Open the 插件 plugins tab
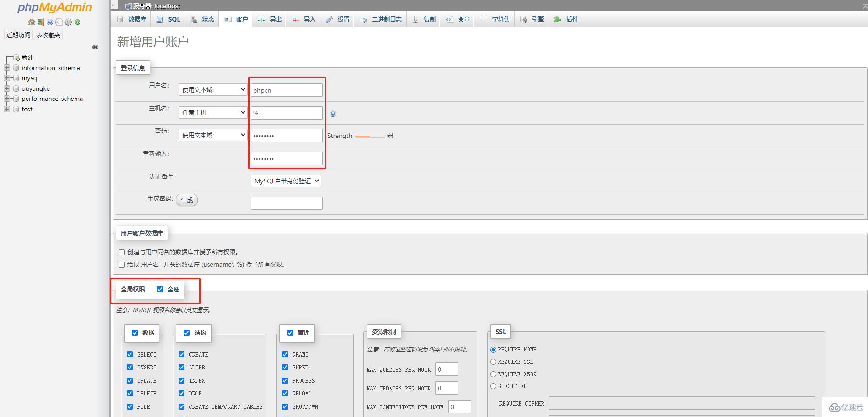 pos(566,19)
